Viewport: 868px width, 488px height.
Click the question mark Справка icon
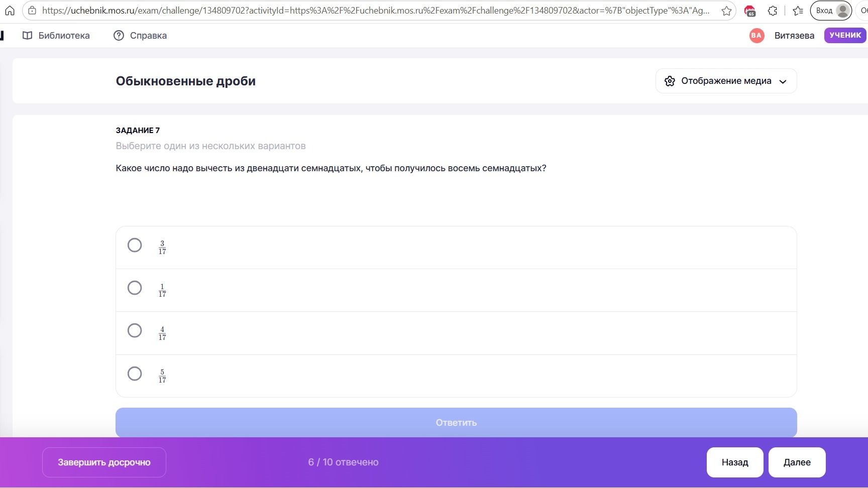(119, 36)
